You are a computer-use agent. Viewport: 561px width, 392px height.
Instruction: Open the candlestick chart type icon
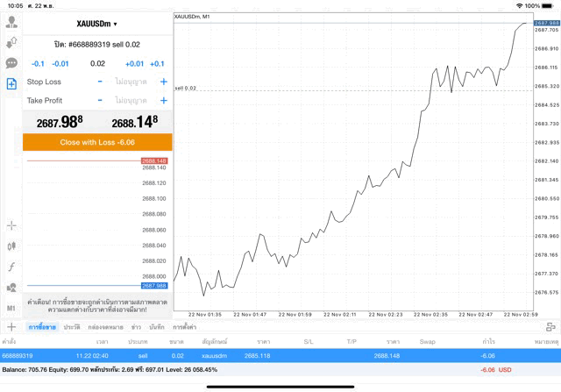coord(11,246)
